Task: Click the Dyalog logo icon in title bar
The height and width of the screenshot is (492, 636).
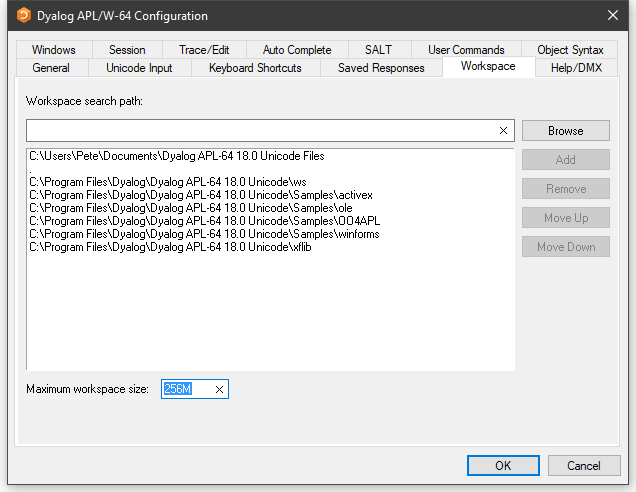Action: (24, 15)
